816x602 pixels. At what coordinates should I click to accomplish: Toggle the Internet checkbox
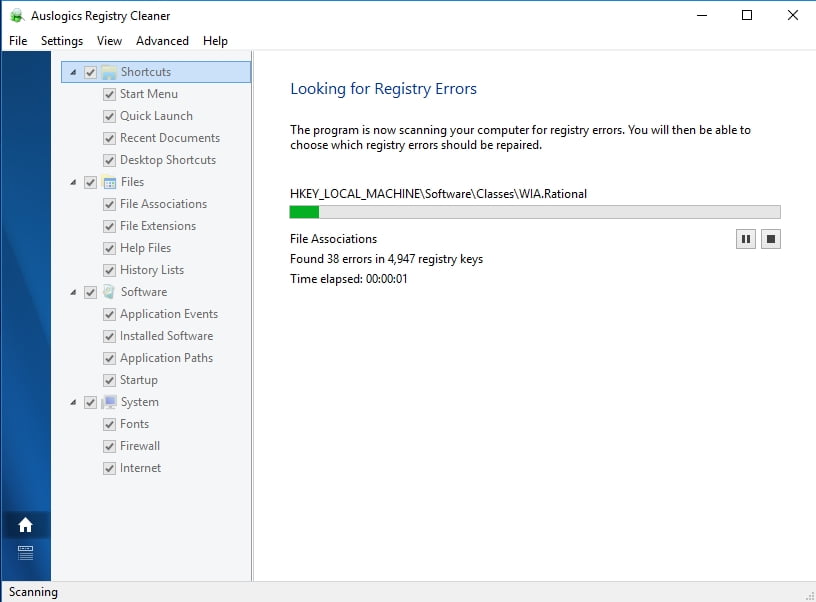tap(109, 468)
